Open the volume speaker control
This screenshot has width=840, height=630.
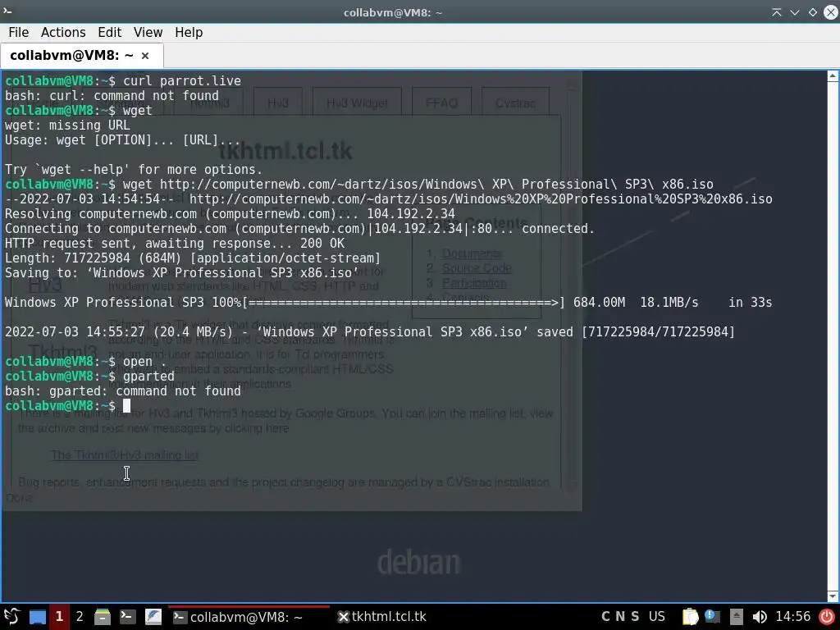(x=759, y=617)
